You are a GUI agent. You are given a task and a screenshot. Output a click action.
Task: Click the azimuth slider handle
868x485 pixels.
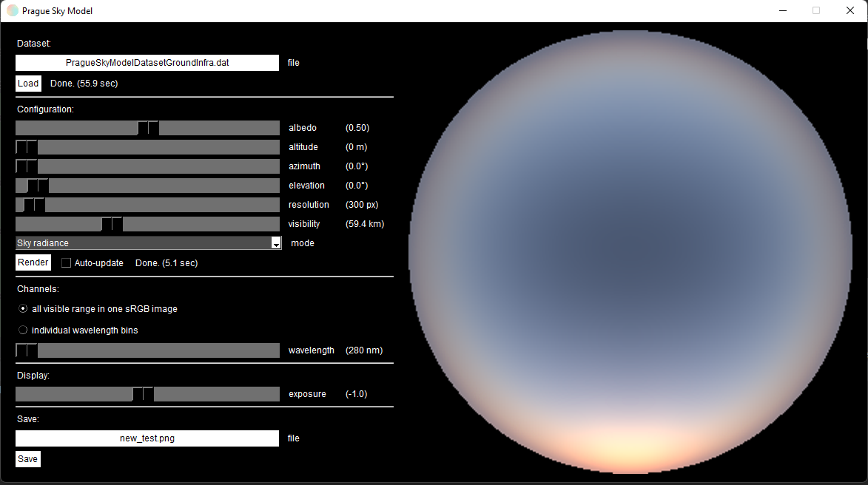26,166
